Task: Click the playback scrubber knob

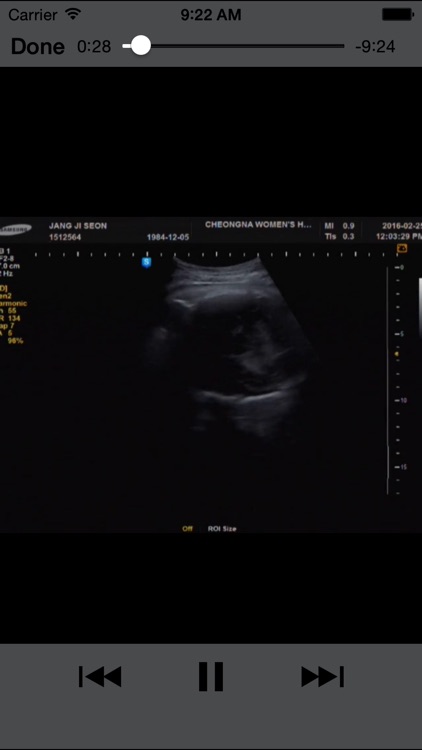Action: 140,46
